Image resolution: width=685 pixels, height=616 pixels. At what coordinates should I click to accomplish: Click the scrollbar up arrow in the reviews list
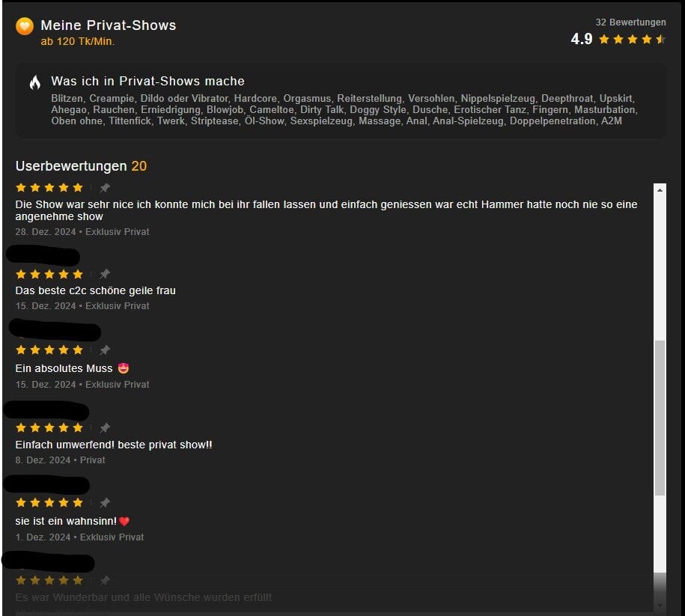[660, 190]
